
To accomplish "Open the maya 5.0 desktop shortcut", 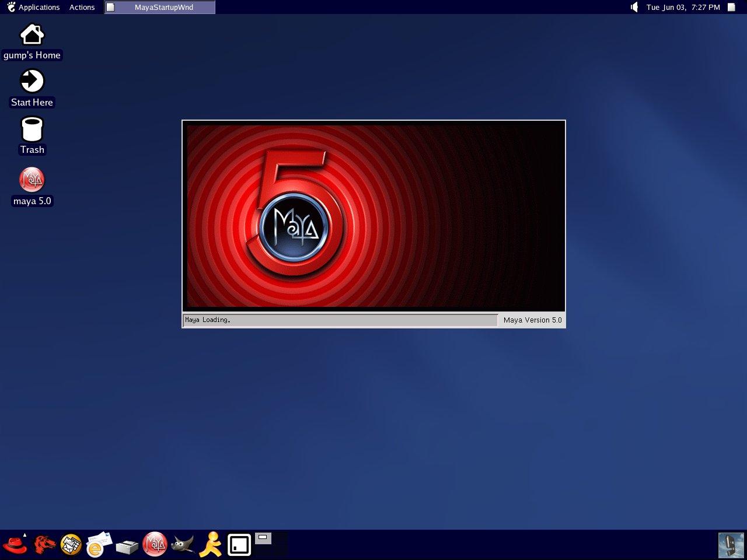I will (32, 187).
